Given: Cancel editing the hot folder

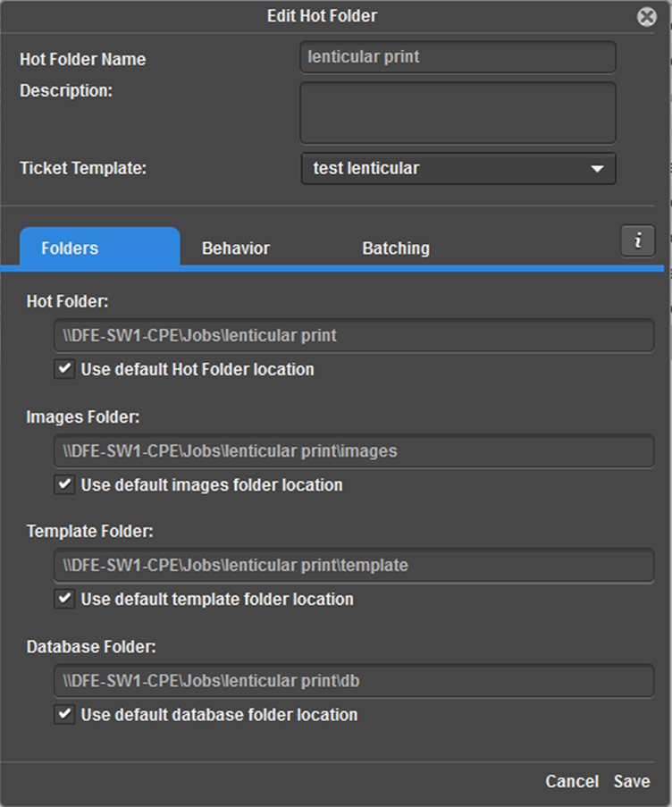Looking at the screenshot, I should coord(572,781).
